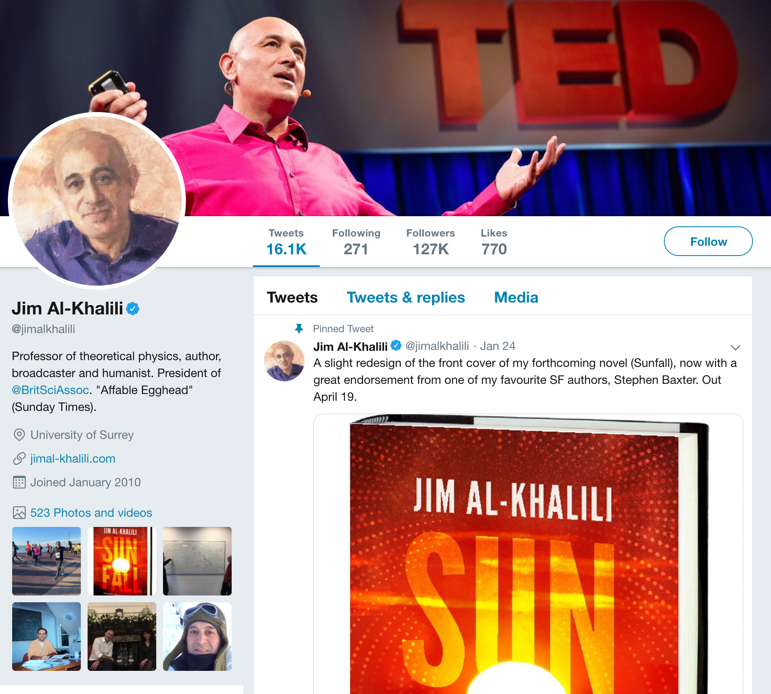Open the Sunfall book cover thumbnail in media grid

point(122,561)
